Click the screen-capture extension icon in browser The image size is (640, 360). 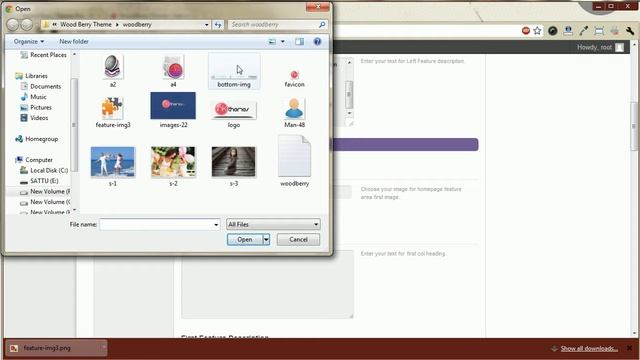click(599, 31)
